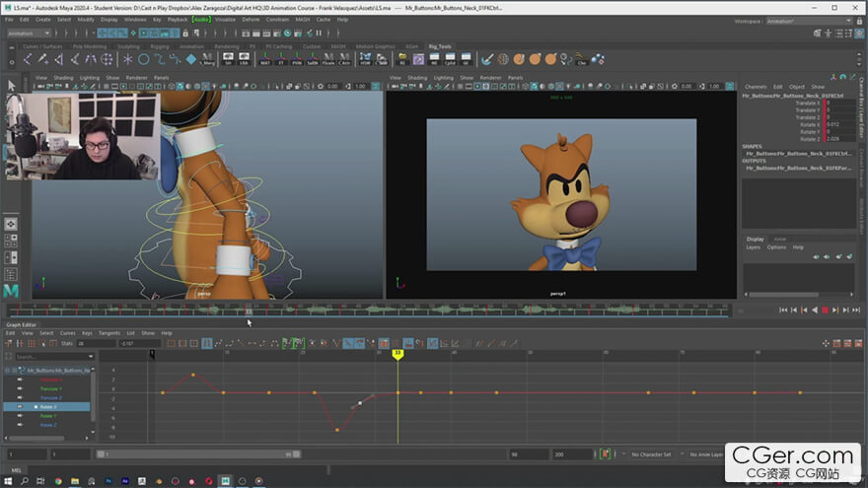Toggle the pin icon next to Rotate X curve

click(20, 406)
